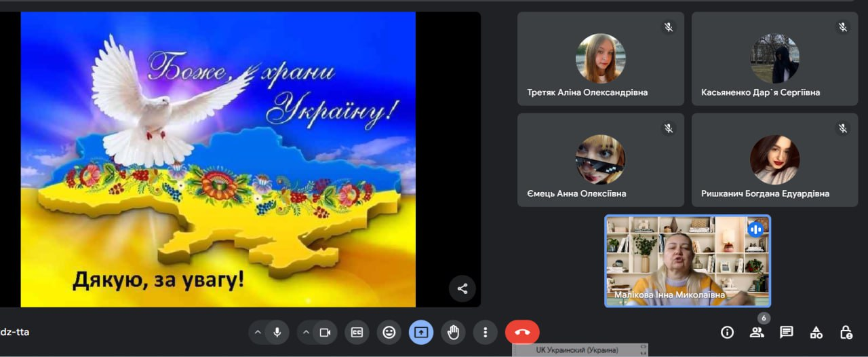
Task: Click the shared presentation slide
Action: pos(218,159)
